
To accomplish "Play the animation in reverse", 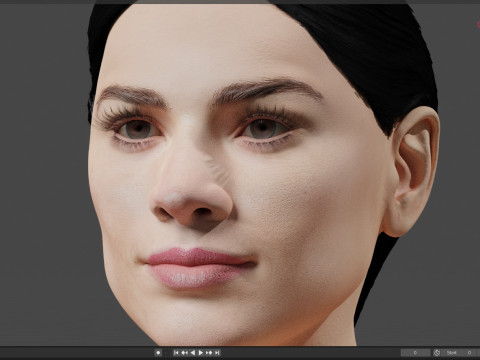I will tap(192, 353).
